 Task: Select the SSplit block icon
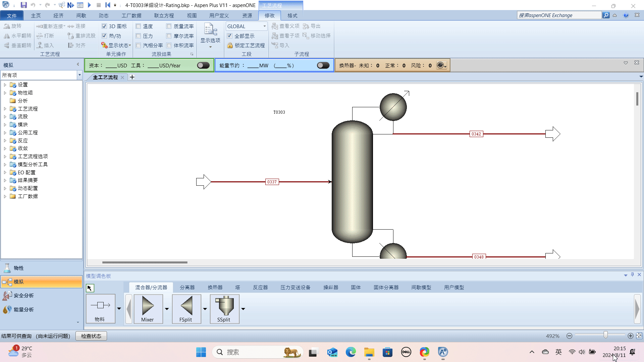coord(224,306)
